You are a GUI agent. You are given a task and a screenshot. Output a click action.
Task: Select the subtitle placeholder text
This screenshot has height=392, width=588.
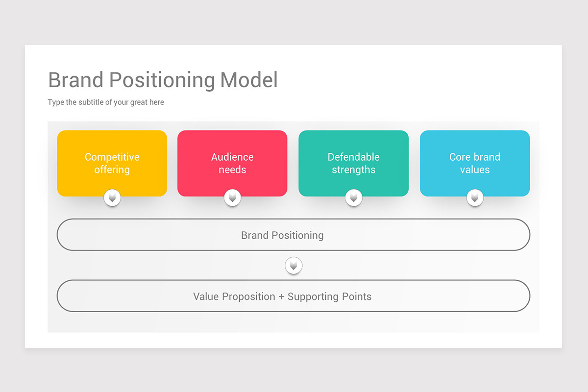[106, 102]
